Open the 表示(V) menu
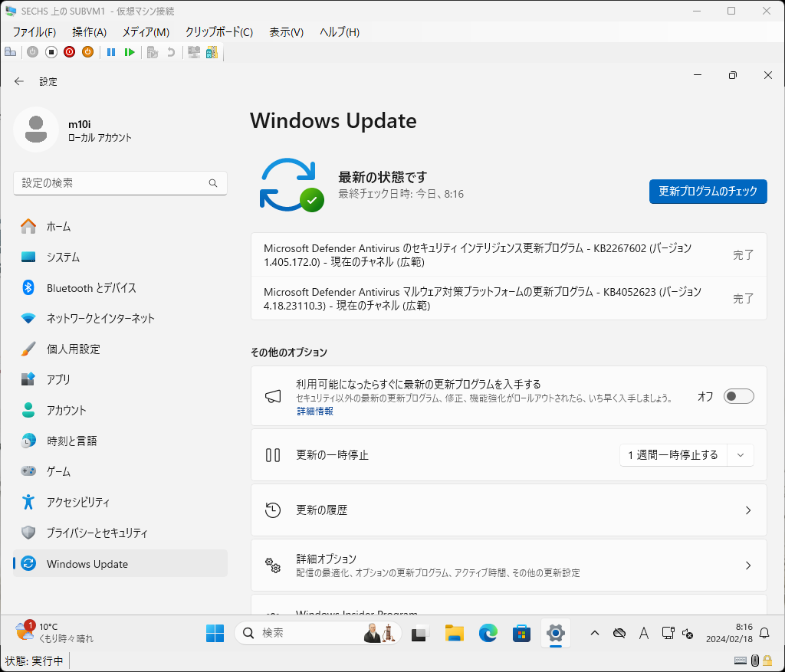Viewport: 785px width, 672px height. pyautogui.click(x=286, y=32)
